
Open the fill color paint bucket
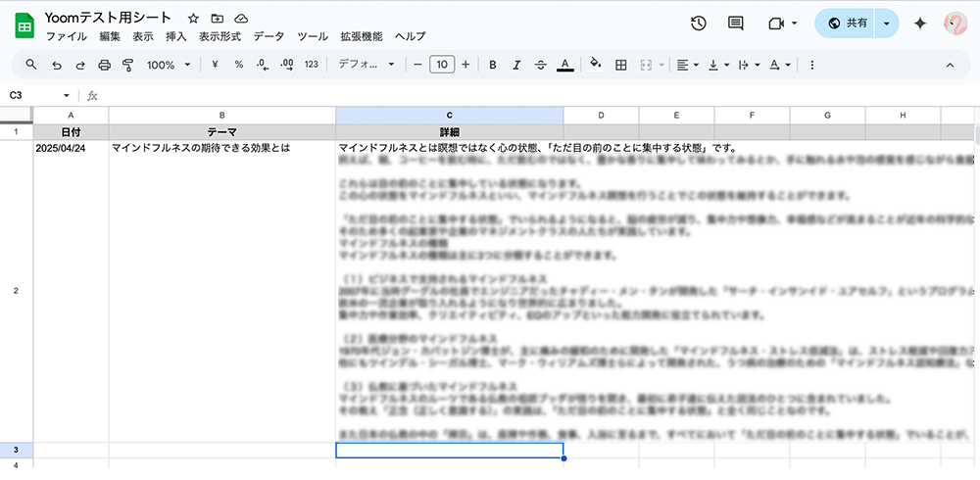(595, 65)
